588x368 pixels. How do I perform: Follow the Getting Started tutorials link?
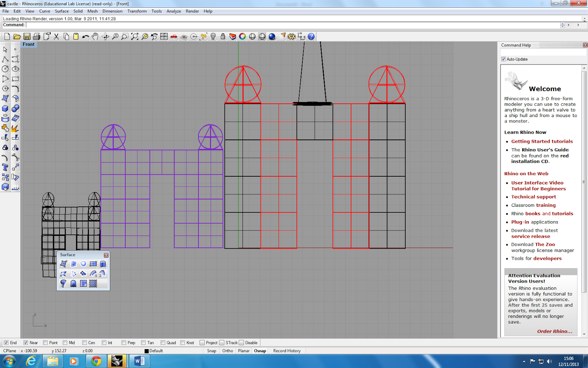(x=542, y=141)
